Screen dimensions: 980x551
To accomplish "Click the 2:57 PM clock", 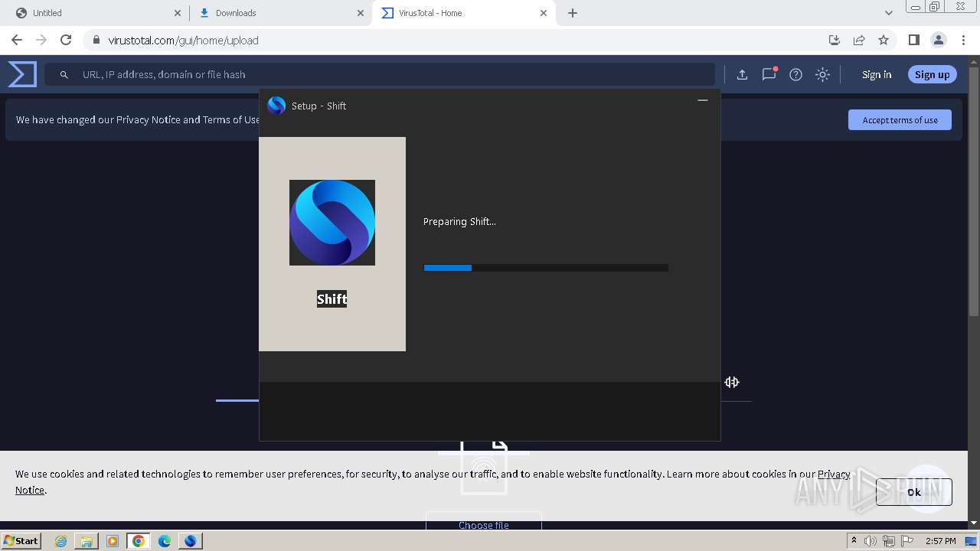I will tap(940, 541).
